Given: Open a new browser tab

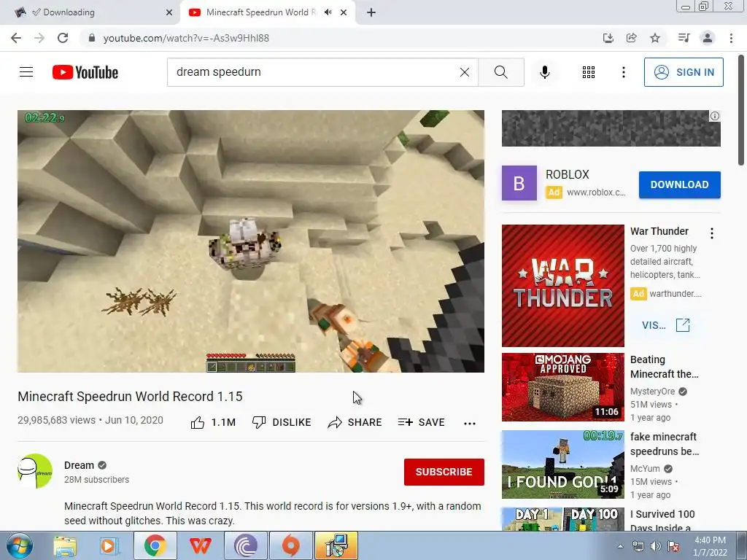Looking at the screenshot, I should point(371,12).
